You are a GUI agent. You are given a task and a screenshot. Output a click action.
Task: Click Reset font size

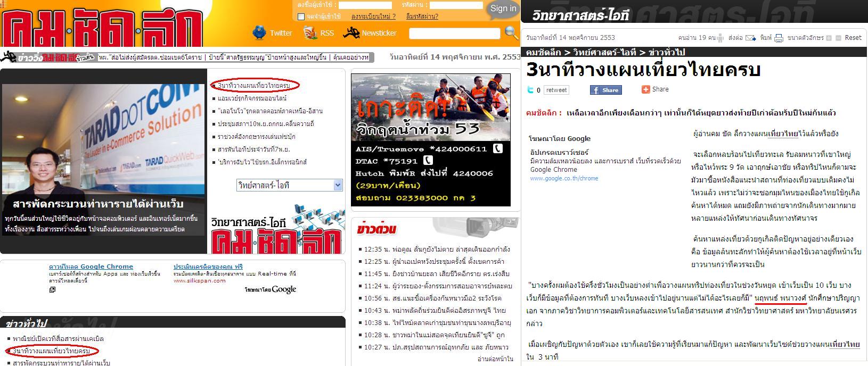click(853, 38)
